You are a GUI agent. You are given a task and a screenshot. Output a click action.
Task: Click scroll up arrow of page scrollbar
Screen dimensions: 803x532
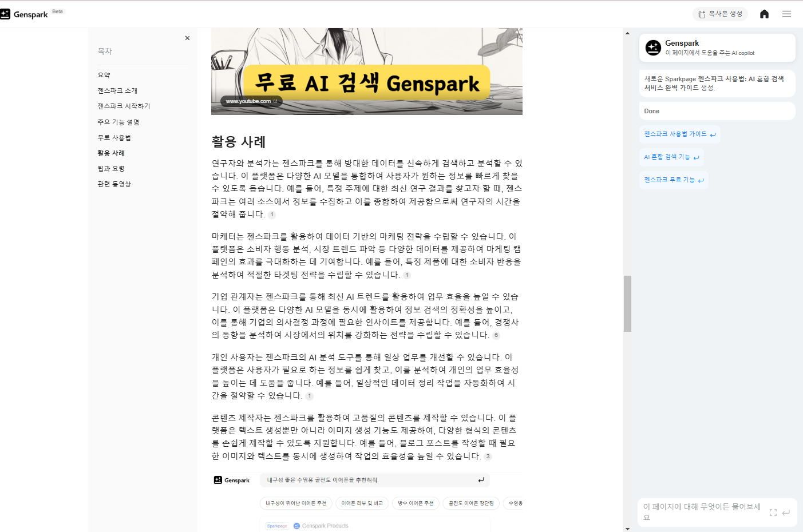pos(627,33)
